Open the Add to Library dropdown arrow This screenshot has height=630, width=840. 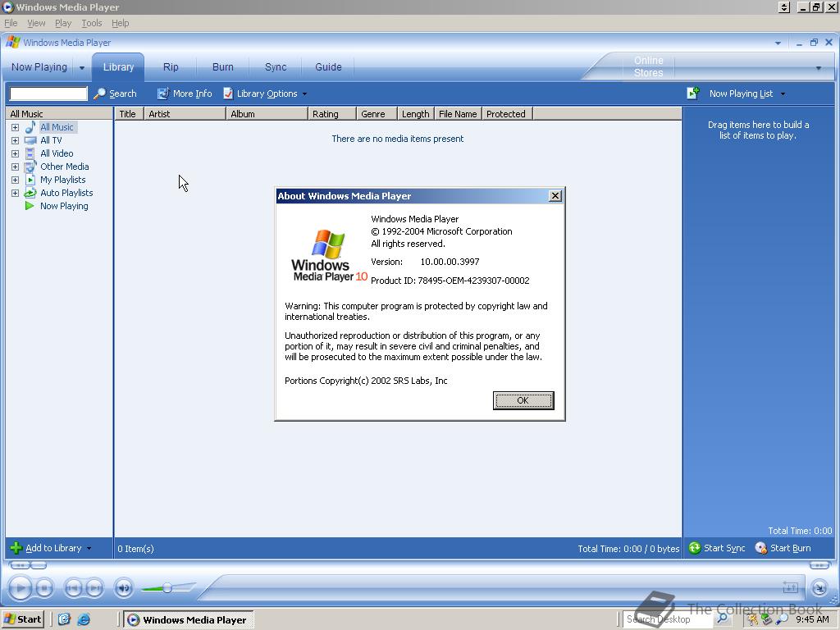pyautogui.click(x=89, y=548)
